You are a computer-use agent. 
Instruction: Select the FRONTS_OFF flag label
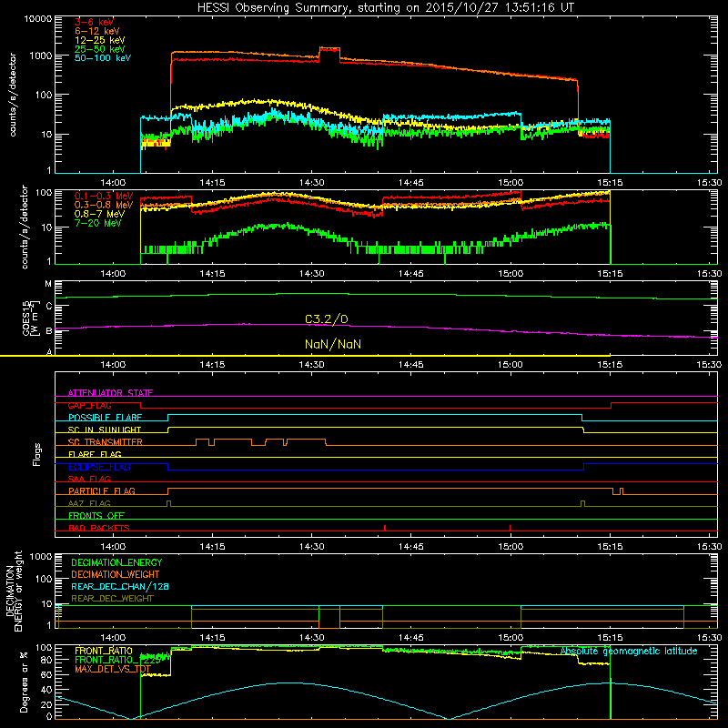(96, 516)
